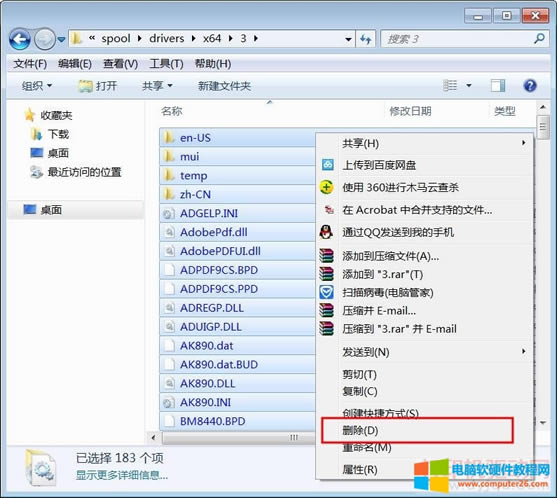The image size is (557, 498).
Task: Choose 扫描病毒(电脑管家)
Action: tap(424, 293)
